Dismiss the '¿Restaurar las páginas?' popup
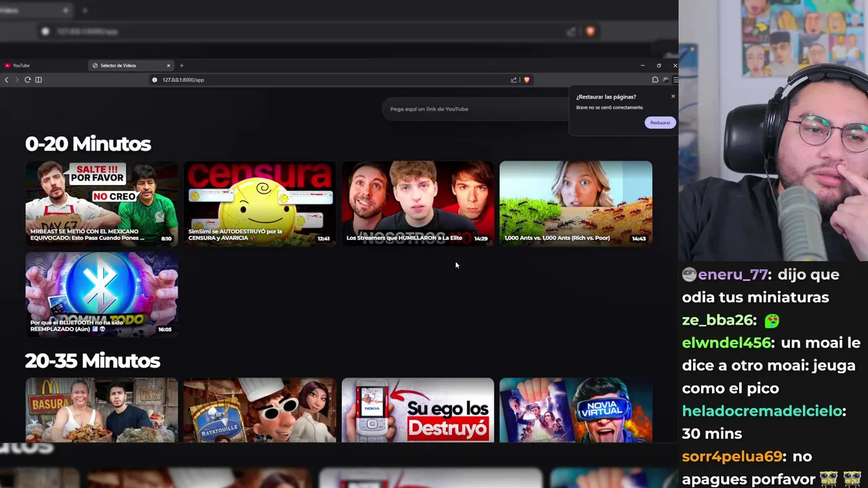 [673, 96]
